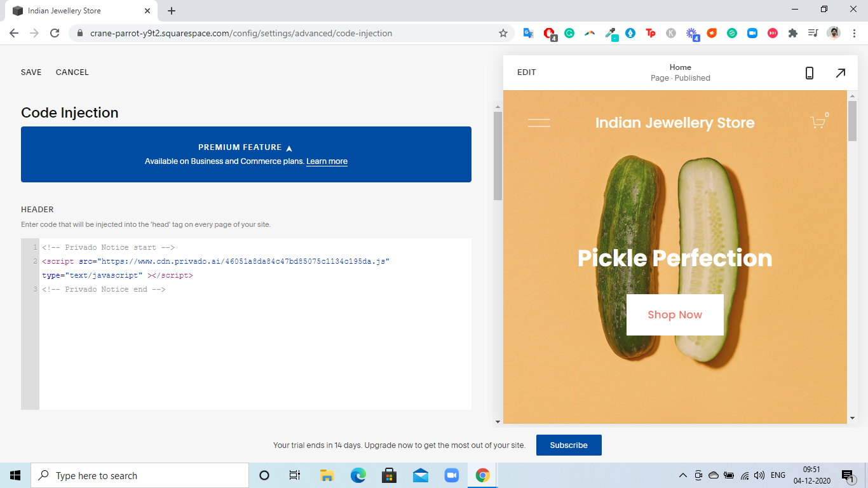Cancel the code injection edits
Screen dimensions: 868x488
point(72,72)
